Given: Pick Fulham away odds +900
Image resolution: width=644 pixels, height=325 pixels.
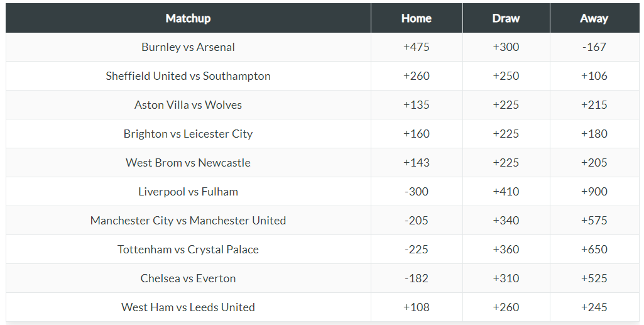Looking at the screenshot, I should pos(594,192).
